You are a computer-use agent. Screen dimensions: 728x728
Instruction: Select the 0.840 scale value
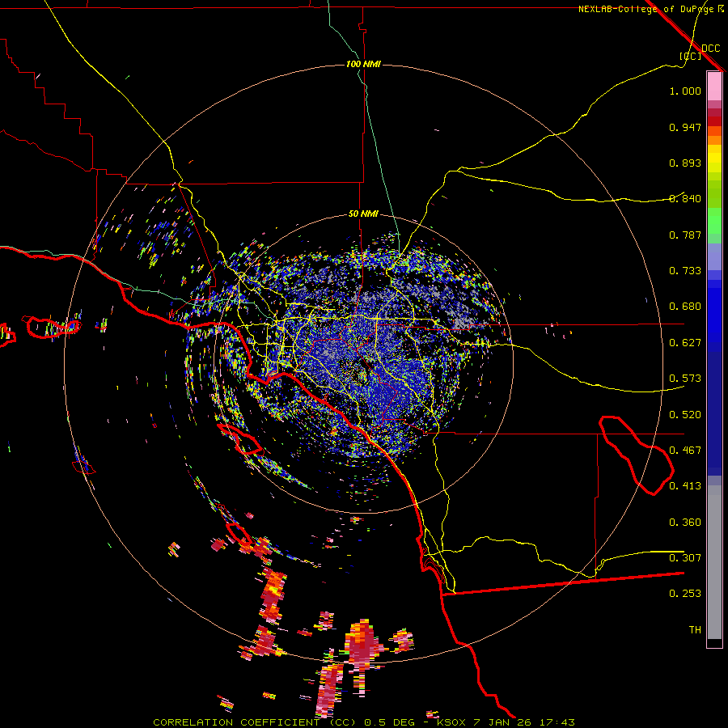[x=685, y=199]
